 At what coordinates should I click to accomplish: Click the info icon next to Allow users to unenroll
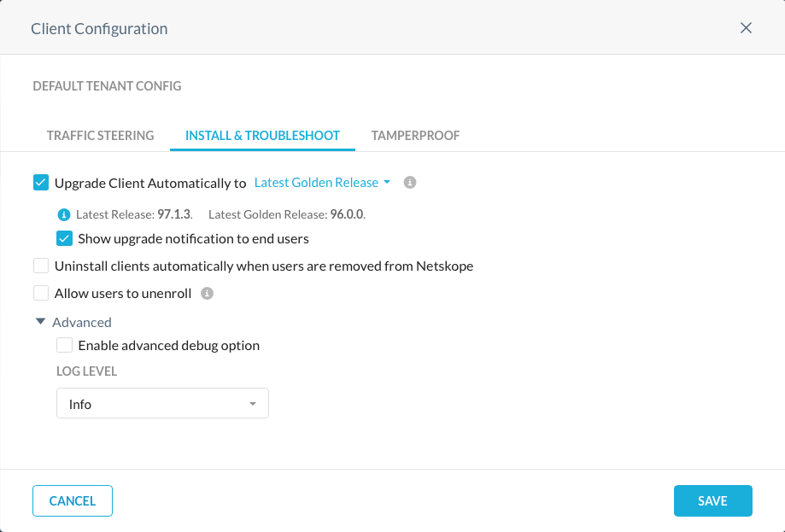pos(205,294)
